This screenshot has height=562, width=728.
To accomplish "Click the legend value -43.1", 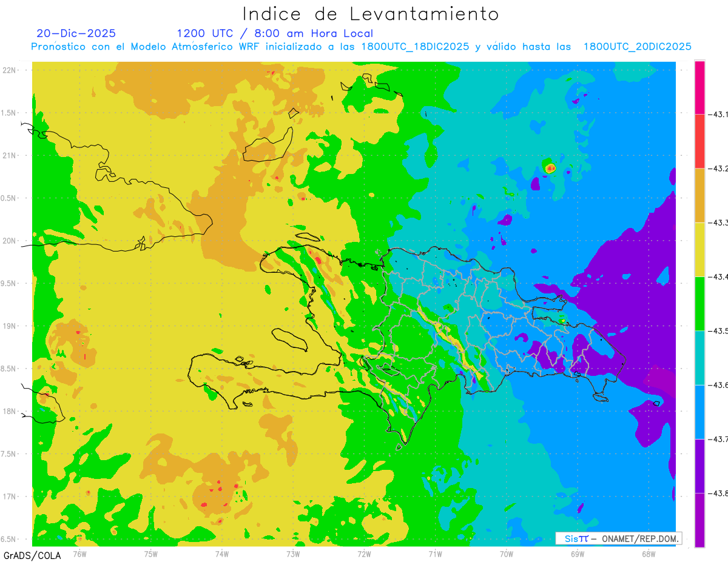I will pos(718,115).
